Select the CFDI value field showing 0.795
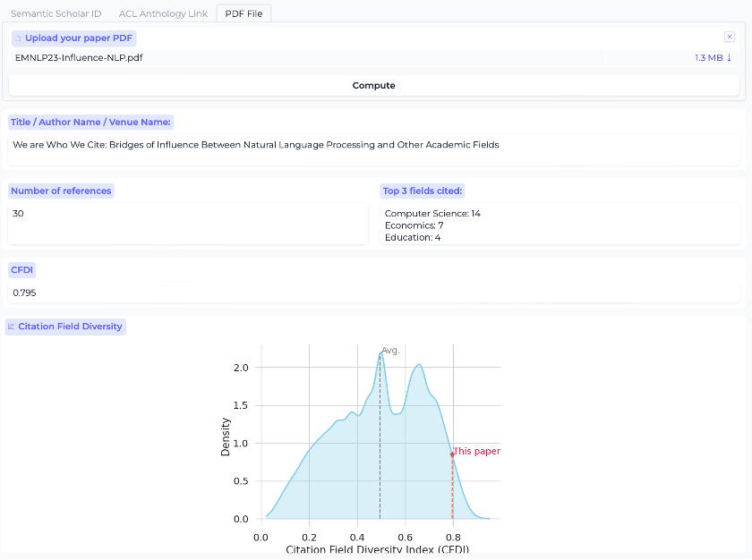Image resolution: width=752 pixels, height=560 pixels. click(373, 293)
